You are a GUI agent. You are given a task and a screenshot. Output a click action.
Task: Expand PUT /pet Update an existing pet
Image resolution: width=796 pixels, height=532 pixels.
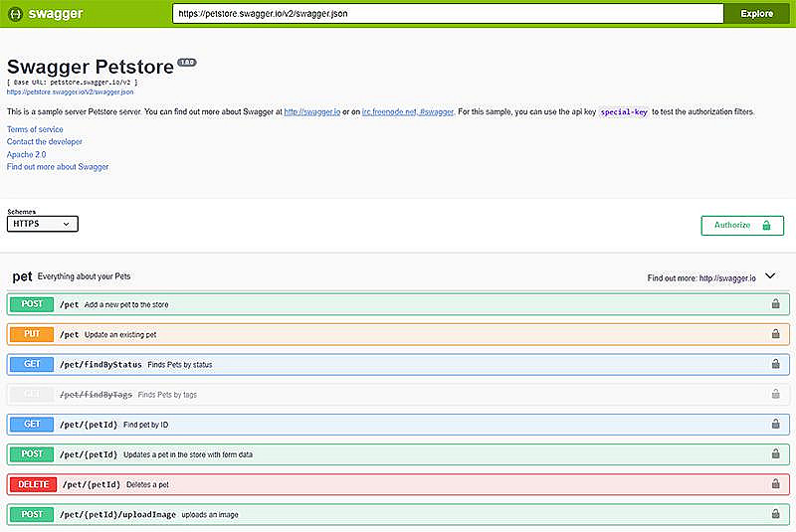pyautogui.click(x=398, y=334)
